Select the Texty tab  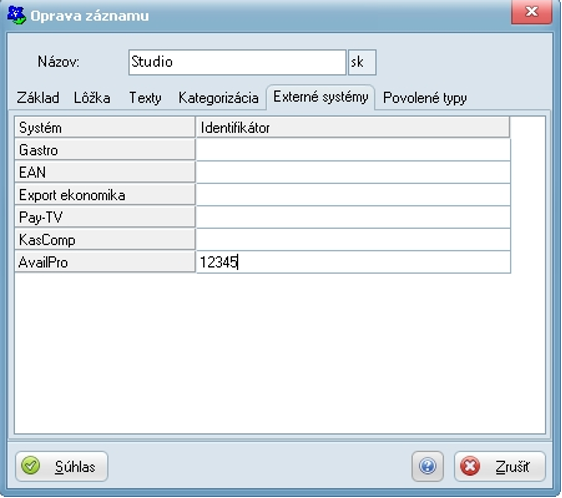click(x=145, y=98)
